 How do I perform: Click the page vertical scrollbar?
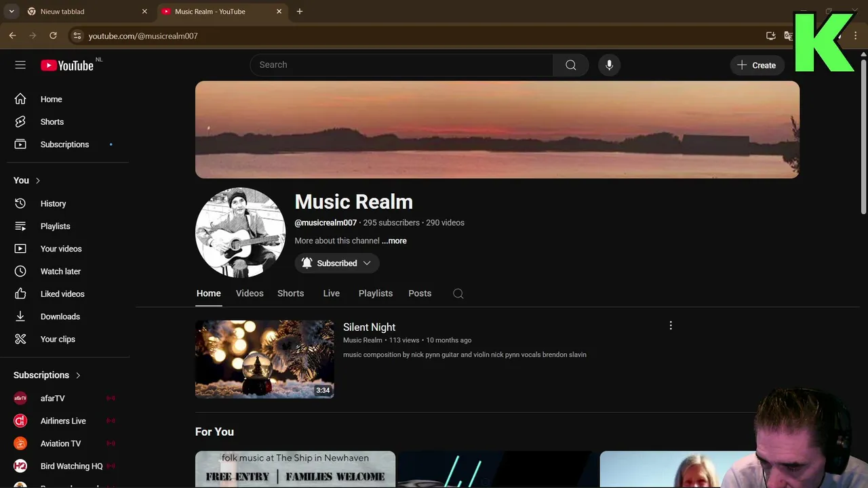[864, 136]
